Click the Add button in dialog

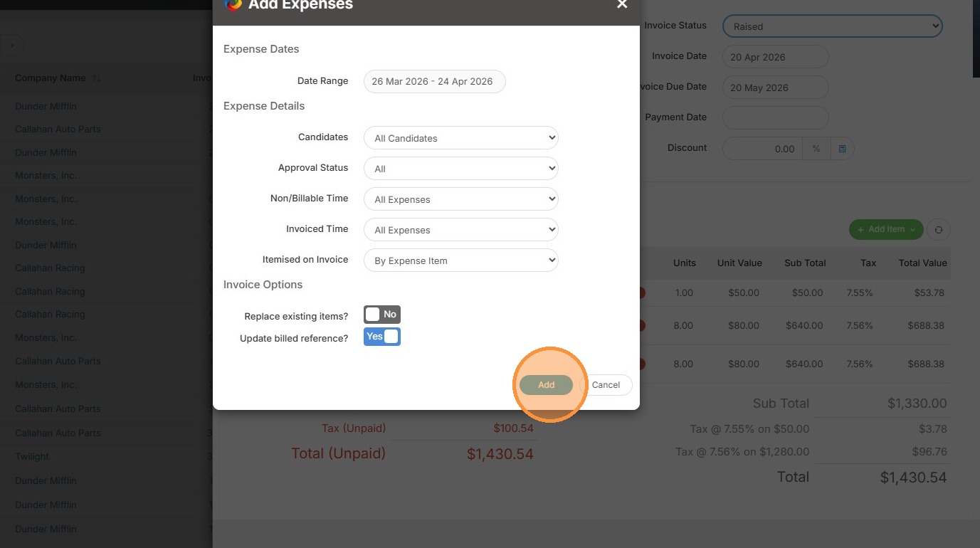coord(546,384)
